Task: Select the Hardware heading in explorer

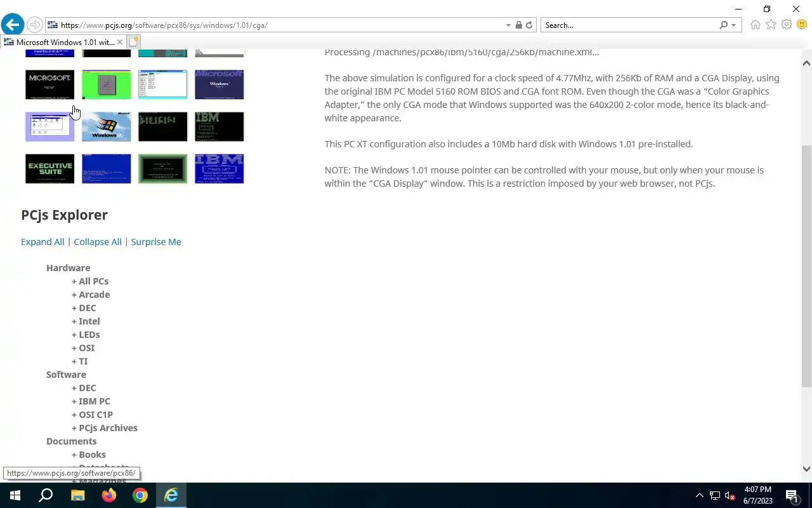Action: click(x=68, y=267)
